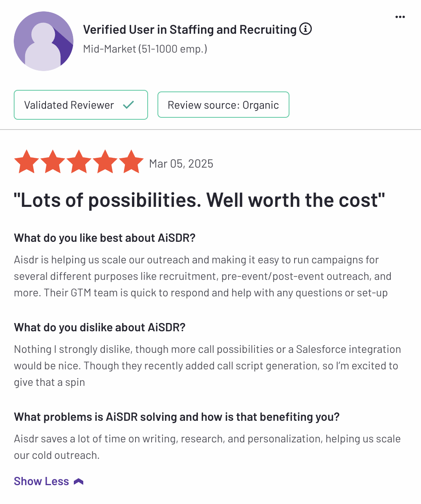Click the checkmark in the Validated Reviewer badge
Screen dimensions: 421x504
tap(128, 105)
